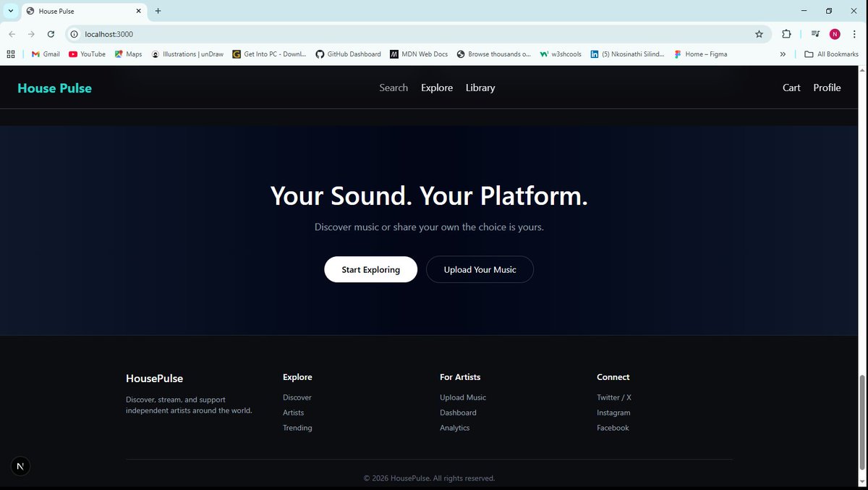
Task: Open the Upload Music footer link
Action: coord(463,397)
